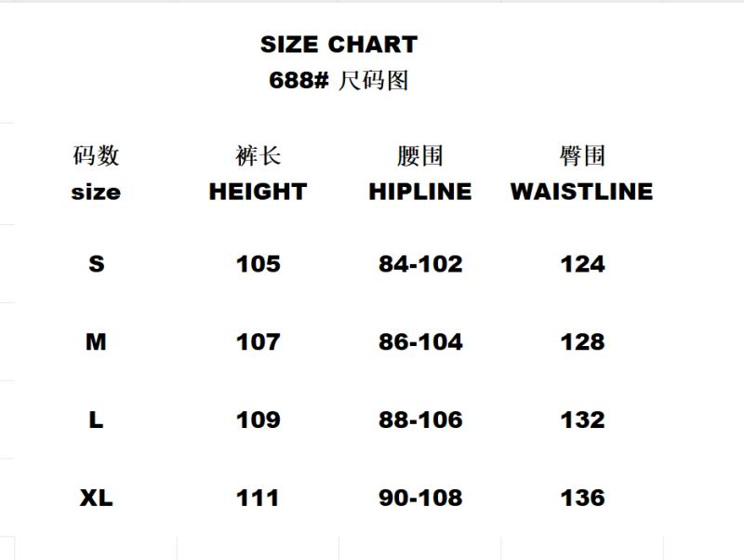Click the S size row label
Screen dimensions: 744x560
point(96,264)
